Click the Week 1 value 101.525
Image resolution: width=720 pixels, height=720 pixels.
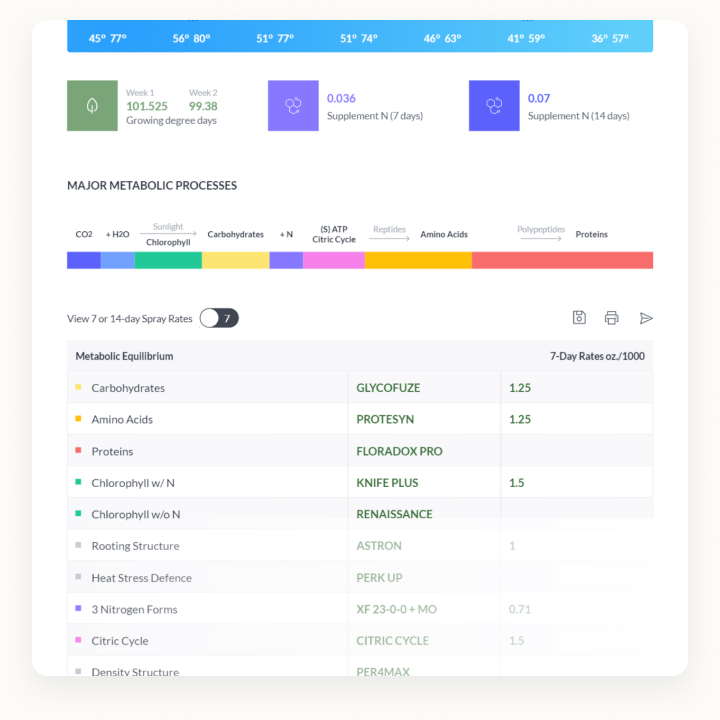tap(147, 106)
